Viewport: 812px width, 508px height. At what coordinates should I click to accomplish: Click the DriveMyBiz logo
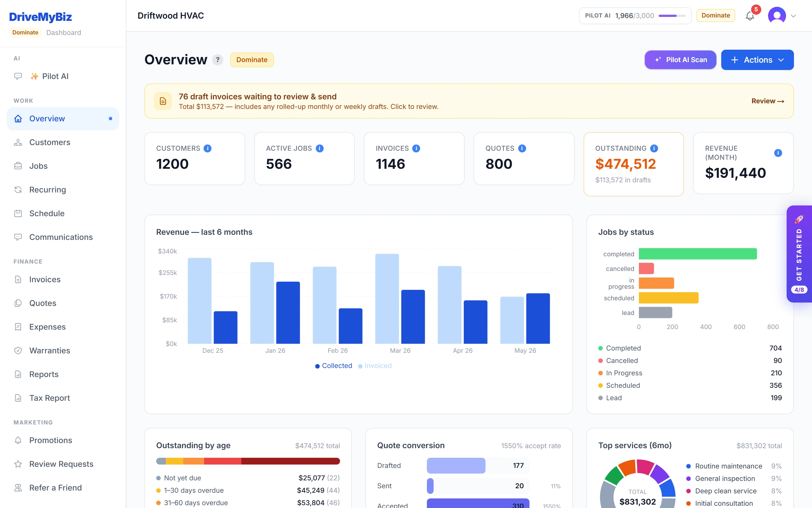(x=40, y=17)
